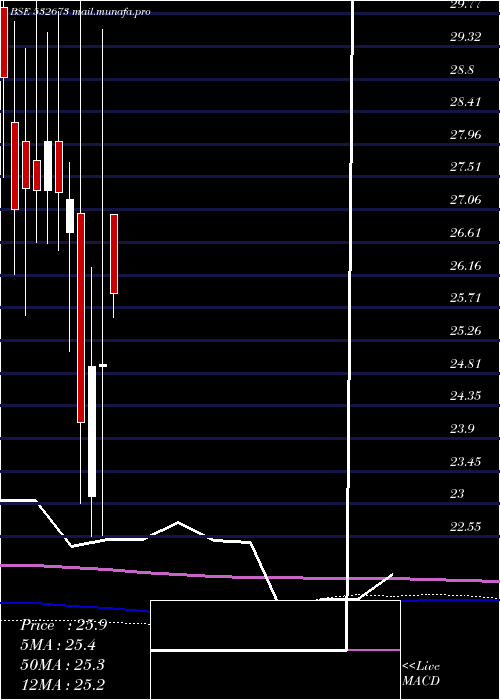Viewport: 500px width, 700px height.
Task: Click the small white candle body near 27.06
Action: click(x=70, y=216)
